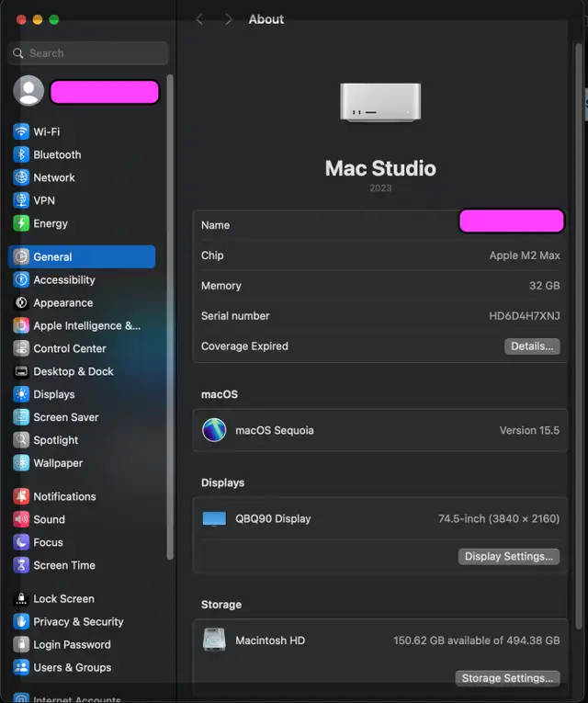This screenshot has height=703, width=588.
Task: Click the Macintosh HD drive icon
Action: click(x=214, y=640)
